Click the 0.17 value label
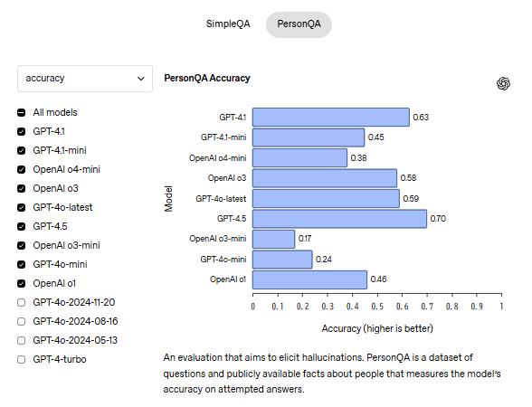532x407 pixels. click(305, 239)
